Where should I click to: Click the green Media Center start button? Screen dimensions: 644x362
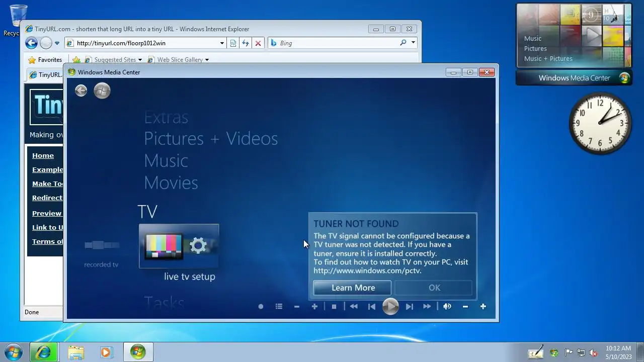point(102,90)
